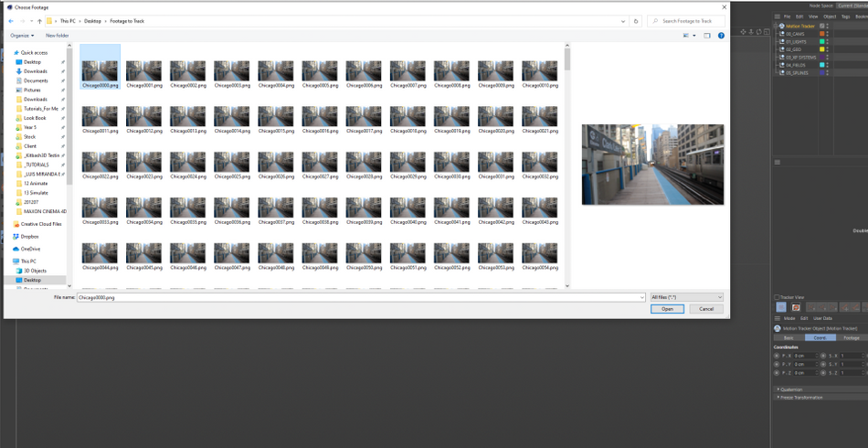Screen dimensions: 868x448
Task: Open the Attribute Manager hamburger menu beside Mode
Action: point(778,318)
